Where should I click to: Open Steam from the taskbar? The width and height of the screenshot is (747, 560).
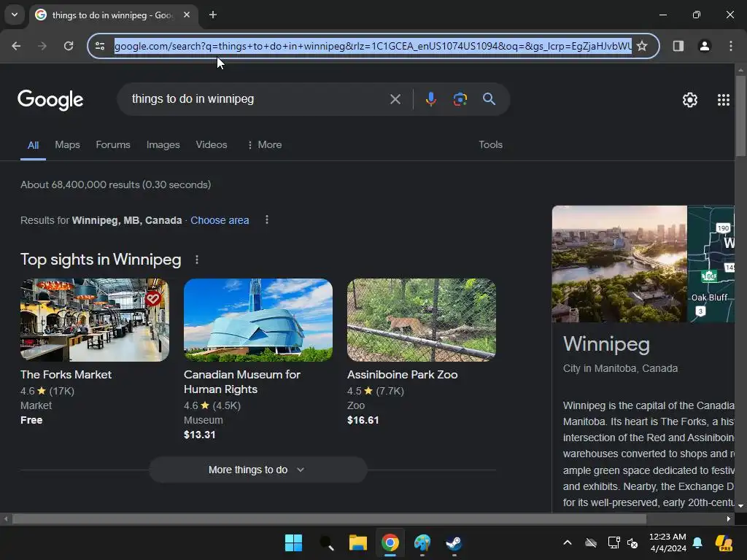point(454,542)
